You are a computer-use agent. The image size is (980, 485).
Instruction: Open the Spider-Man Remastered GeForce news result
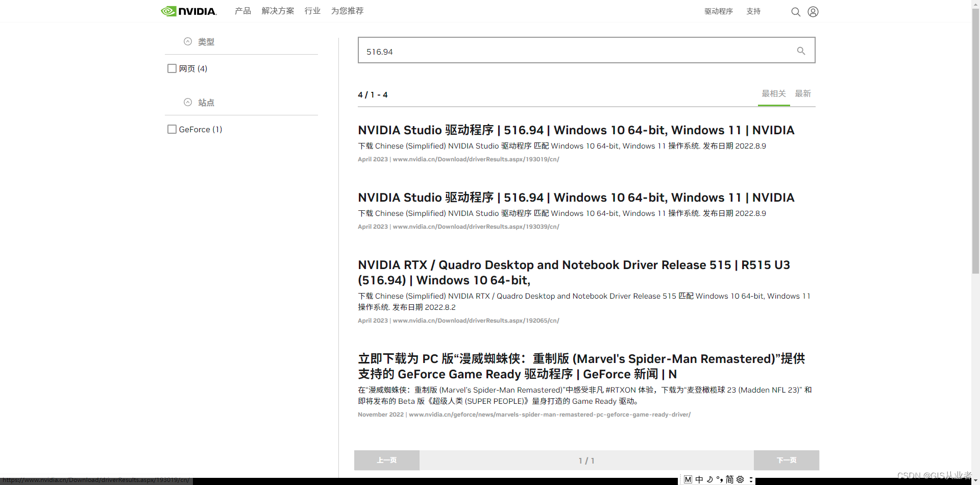pyautogui.click(x=581, y=367)
